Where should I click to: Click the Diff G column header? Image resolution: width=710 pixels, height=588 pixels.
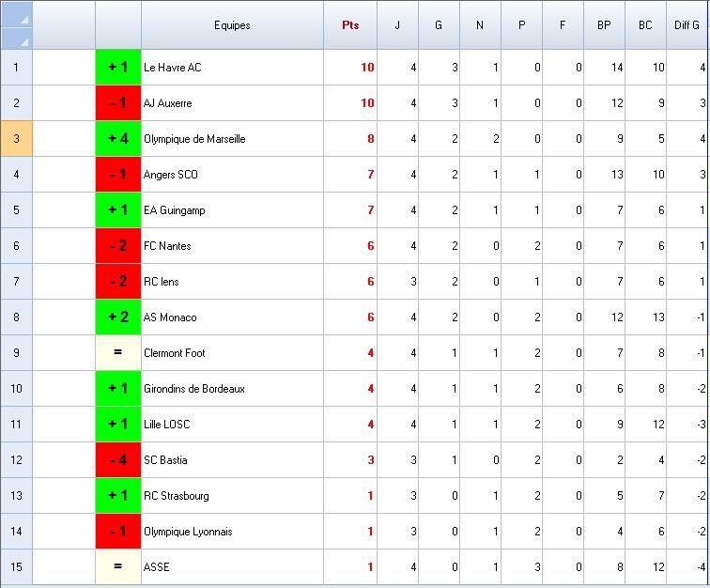click(x=687, y=25)
